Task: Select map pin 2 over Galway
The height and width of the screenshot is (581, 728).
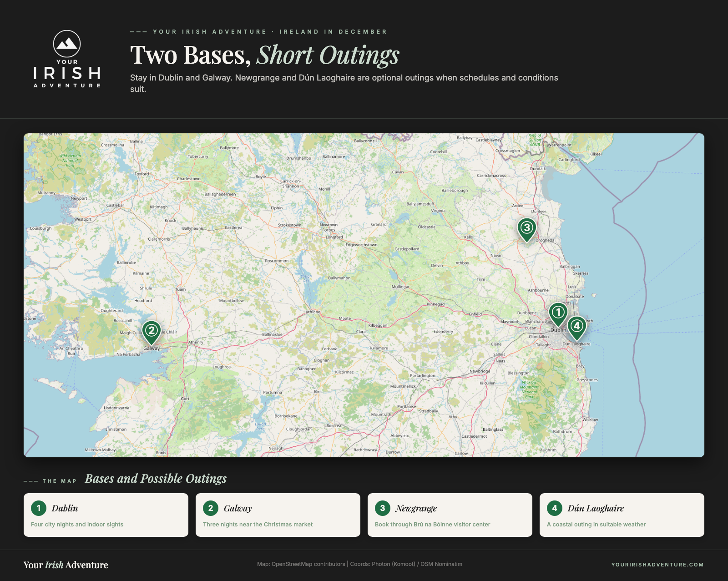Action: 152,333
